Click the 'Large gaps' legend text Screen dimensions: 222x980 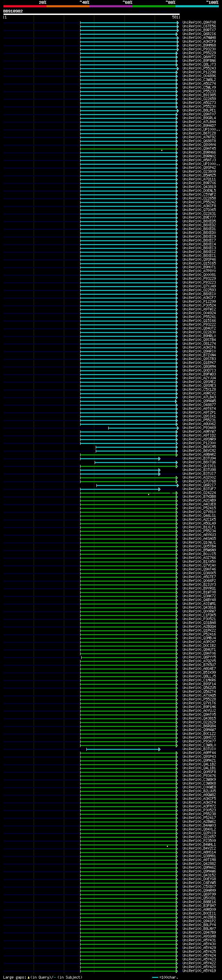pos(15,977)
